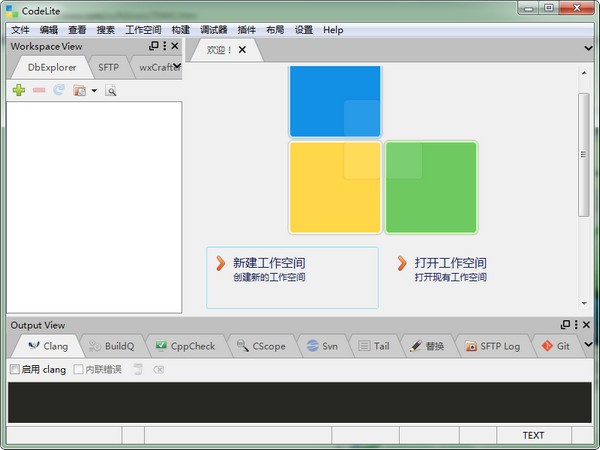Switch to the Git output tab

pos(556,346)
